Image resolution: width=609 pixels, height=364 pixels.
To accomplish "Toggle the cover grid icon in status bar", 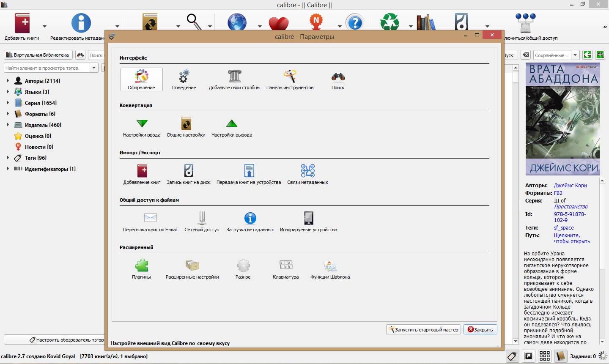I will [x=545, y=356].
